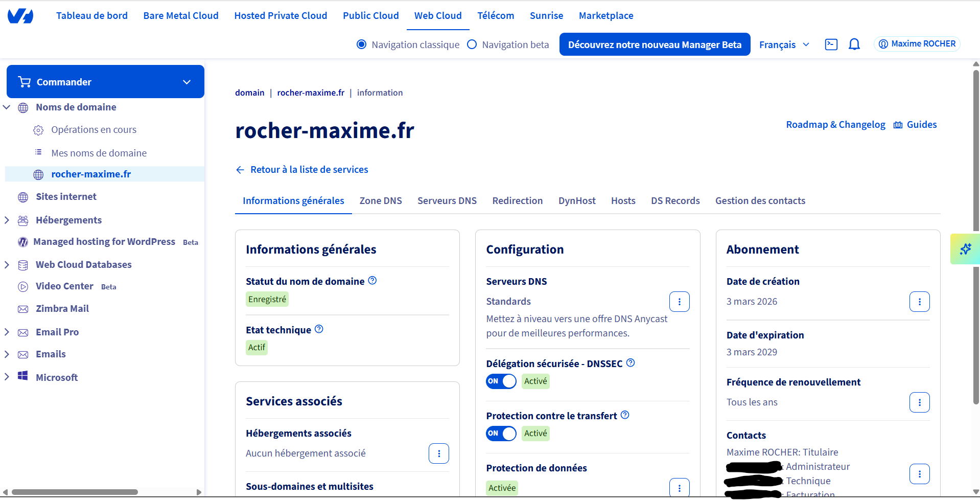Switch to the Zone DNS tab
The height and width of the screenshot is (500, 980).
click(380, 200)
